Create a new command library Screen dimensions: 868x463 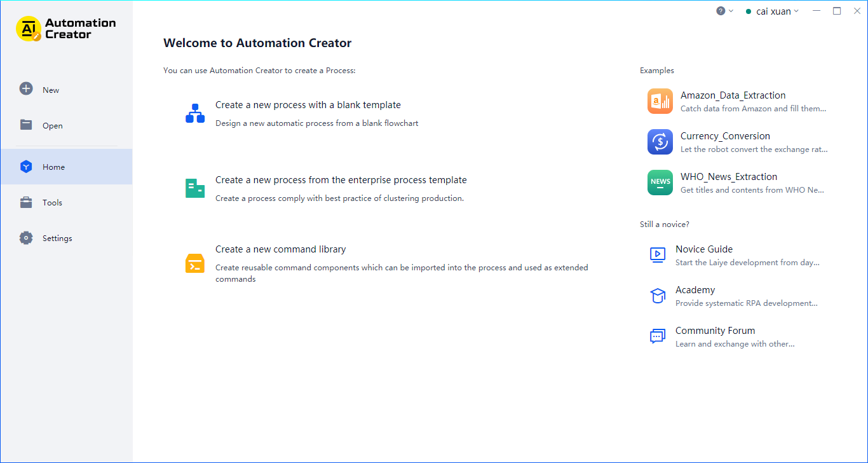[x=281, y=249]
